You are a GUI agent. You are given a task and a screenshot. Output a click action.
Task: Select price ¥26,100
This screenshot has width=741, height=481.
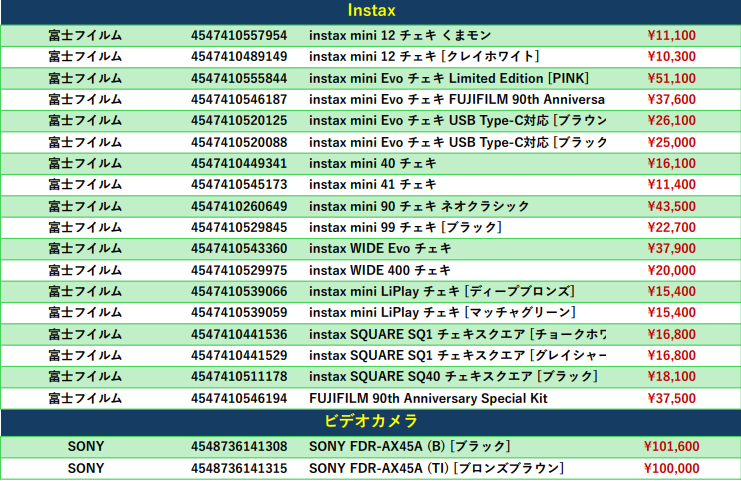[x=672, y=120]
